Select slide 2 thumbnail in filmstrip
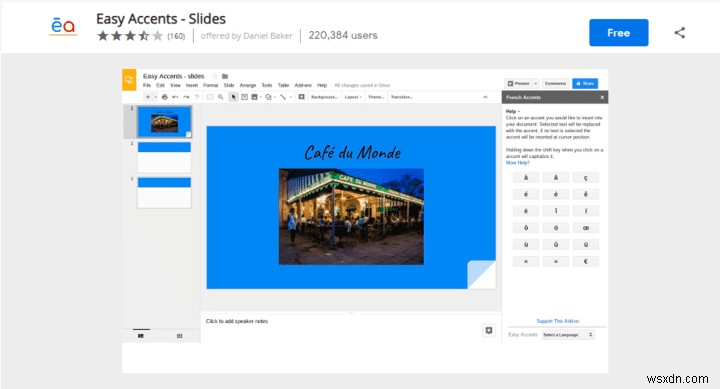Viewport: 720px width, 389px height. pos(164,157)
